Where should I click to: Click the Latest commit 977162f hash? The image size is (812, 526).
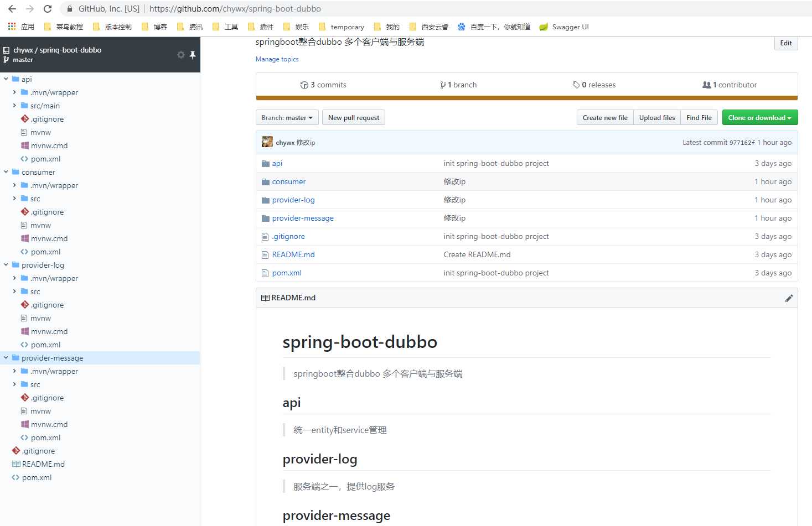point(742,143)
